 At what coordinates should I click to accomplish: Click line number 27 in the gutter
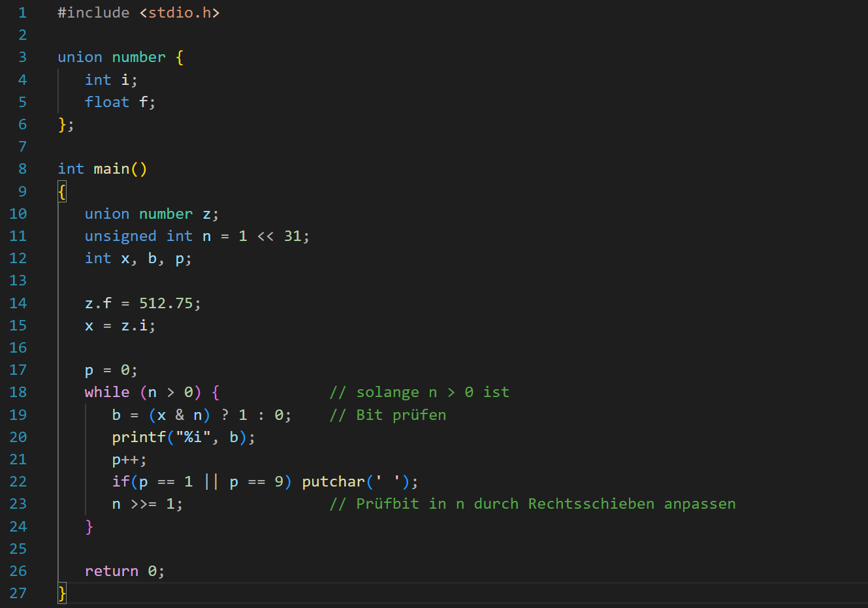click(x=18, y=593)
